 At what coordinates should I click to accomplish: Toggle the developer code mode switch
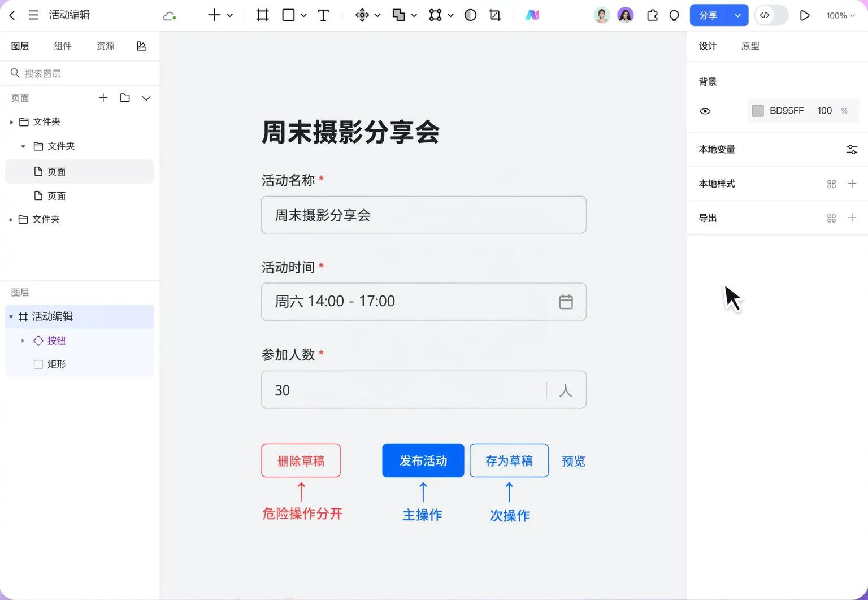tap(771, 15)
